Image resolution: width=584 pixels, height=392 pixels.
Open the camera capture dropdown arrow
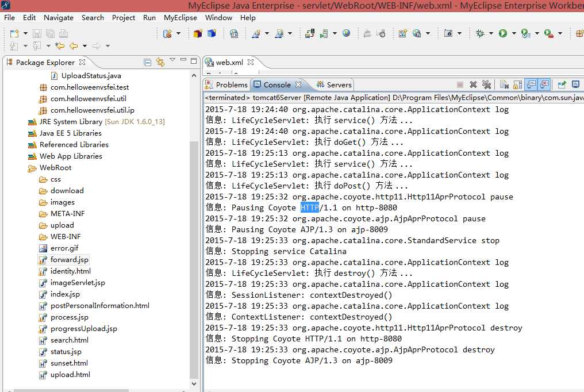click(x=459, y=33)
